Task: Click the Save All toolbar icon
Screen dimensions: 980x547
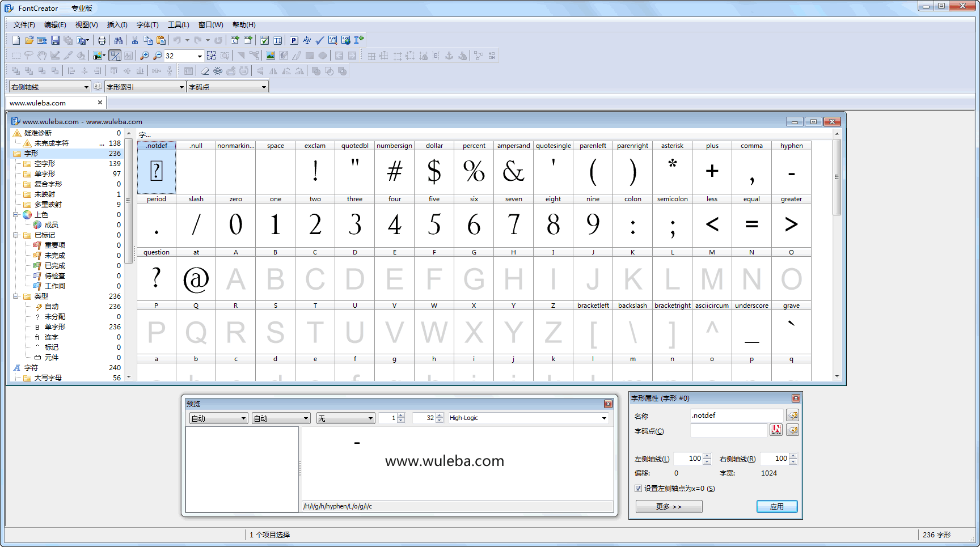Action: tap(68, 40)
